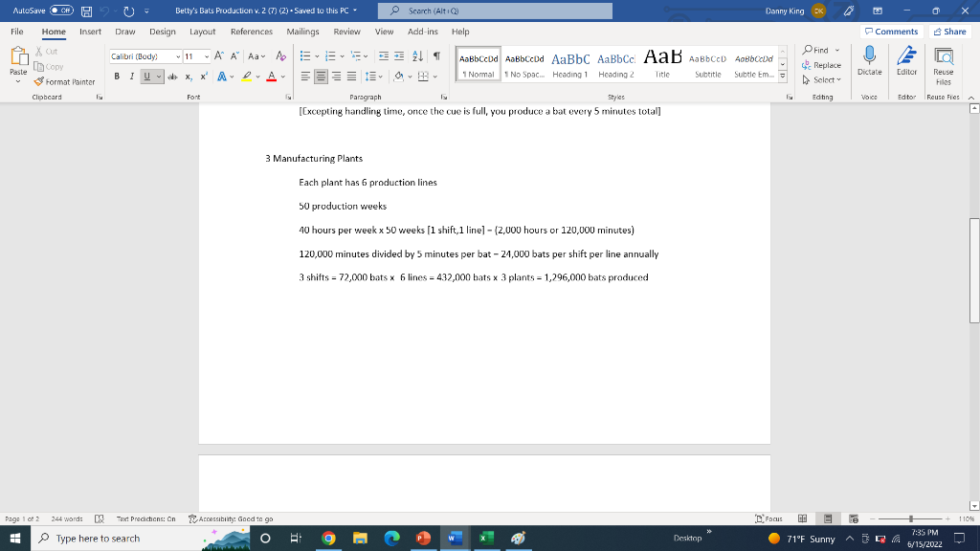Viewport: 980px width, 551px height.
Task: Open Change Case dropdown
Action: pos(256,56)
